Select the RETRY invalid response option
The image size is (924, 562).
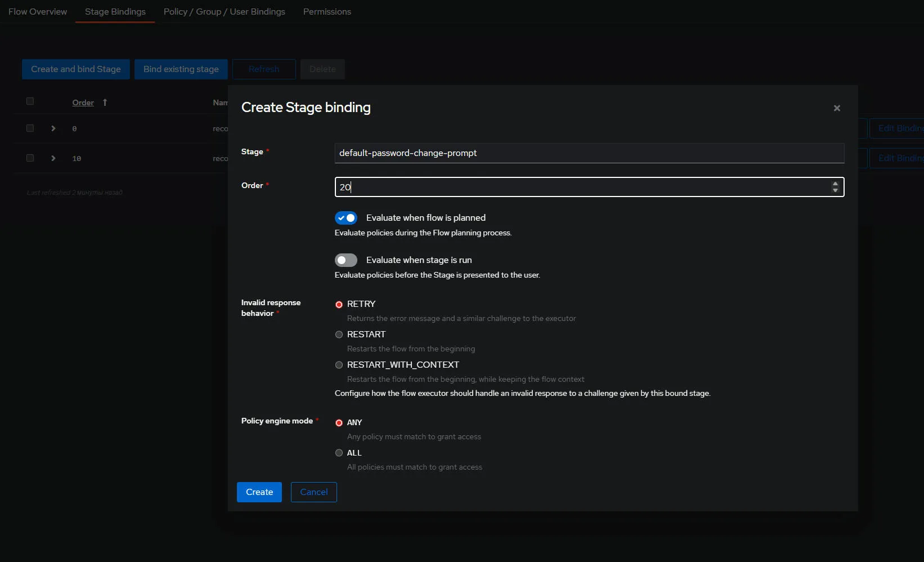pyautogui.click(x=339, y=304)
